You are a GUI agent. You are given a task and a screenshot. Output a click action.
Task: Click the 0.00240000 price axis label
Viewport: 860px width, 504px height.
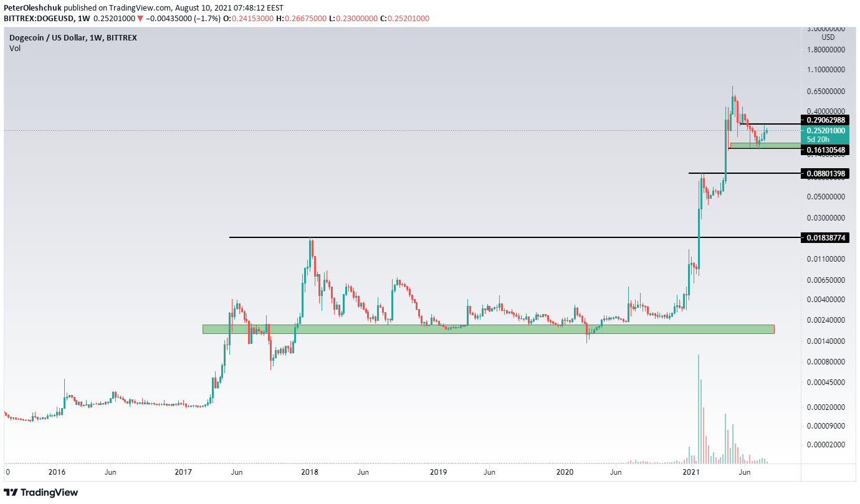click(826, 320)
